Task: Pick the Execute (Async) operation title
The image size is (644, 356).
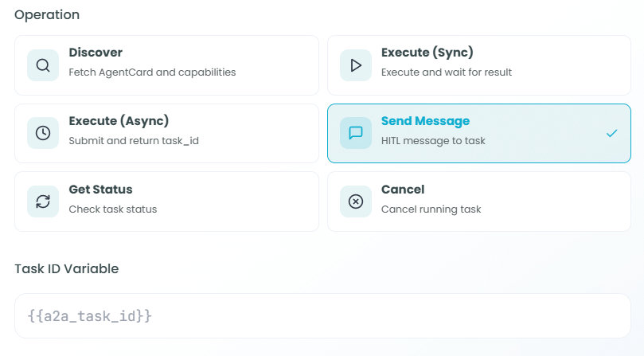Action: click(119, 121)
